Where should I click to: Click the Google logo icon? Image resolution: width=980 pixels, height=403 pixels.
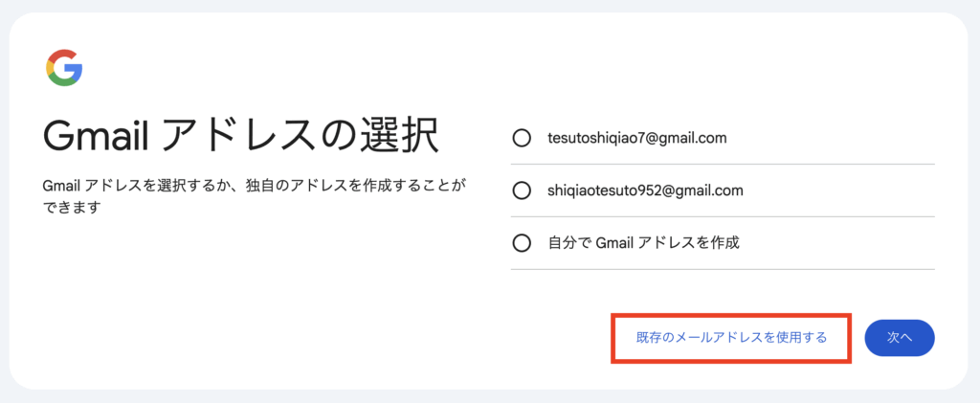[64, 67]
